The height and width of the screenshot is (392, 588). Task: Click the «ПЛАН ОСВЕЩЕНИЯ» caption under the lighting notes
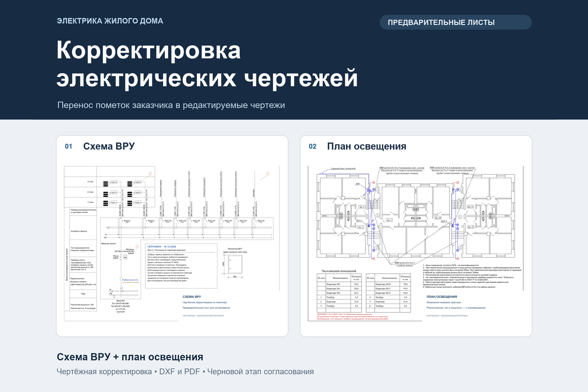click(442, 297)
